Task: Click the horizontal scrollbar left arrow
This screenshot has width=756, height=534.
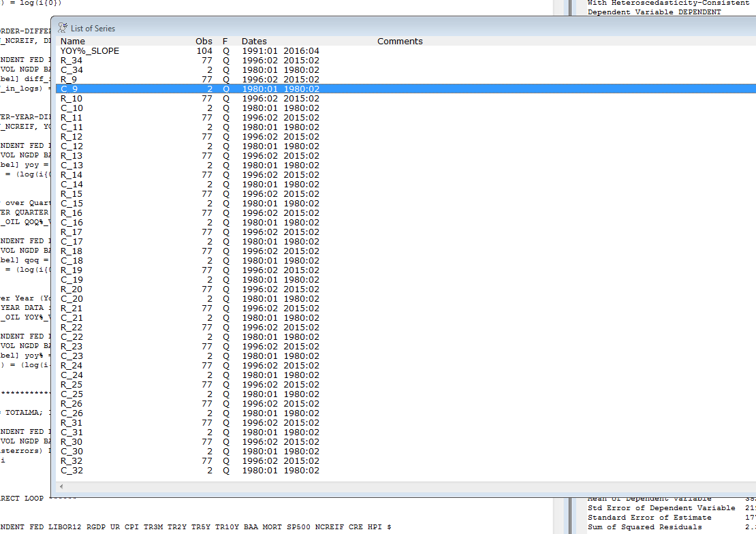Action: point(61,487)
